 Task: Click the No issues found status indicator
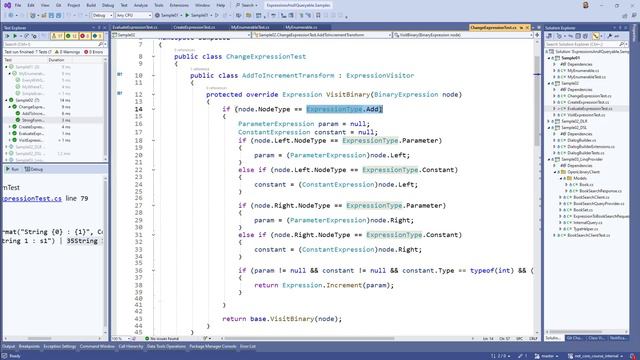[x=162, y=338]
